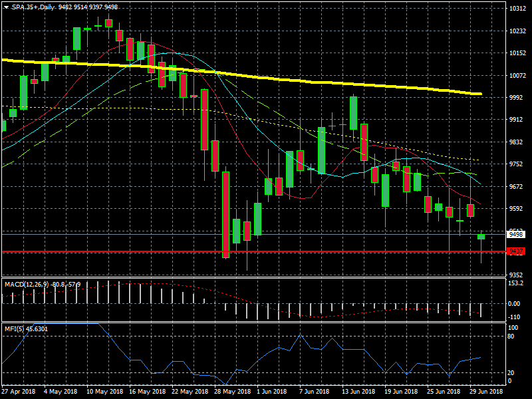Click the 1 Jun 2018 date label
532x399 pixels.
pyautogui.click(x=271, y=392)
